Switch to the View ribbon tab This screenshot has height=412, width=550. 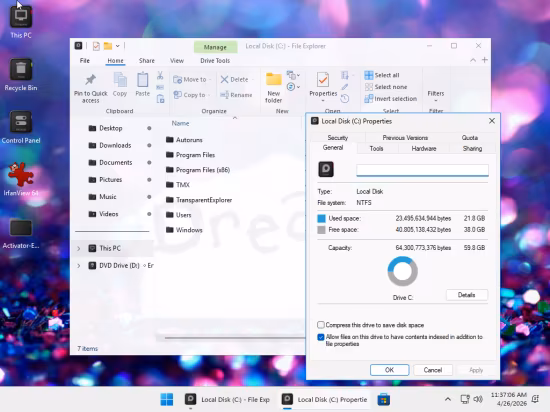point(177,61)
